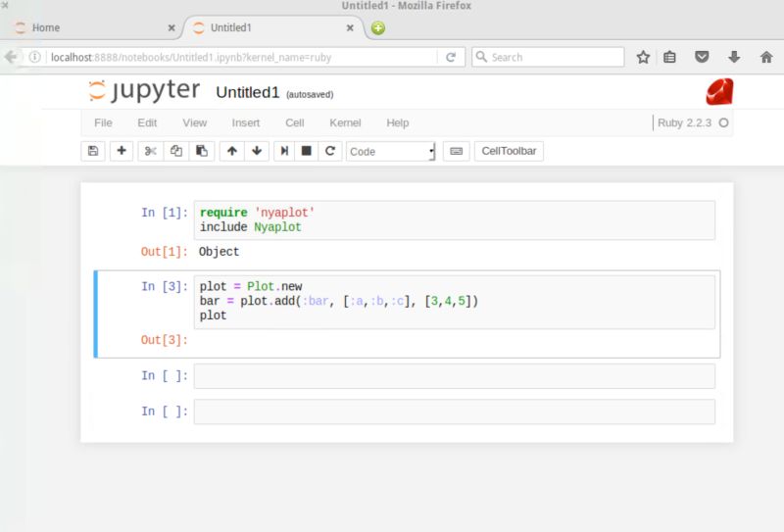Click the Ruby 2.2.3 kernel name
The width and height of the screenshot is (784, 532).
(684, 123)
